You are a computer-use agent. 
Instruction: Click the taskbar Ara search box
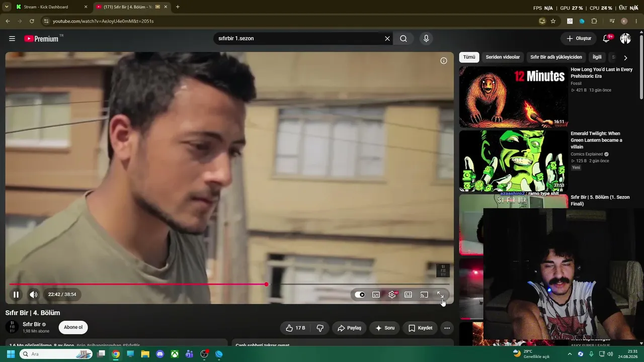pos(56,354)
